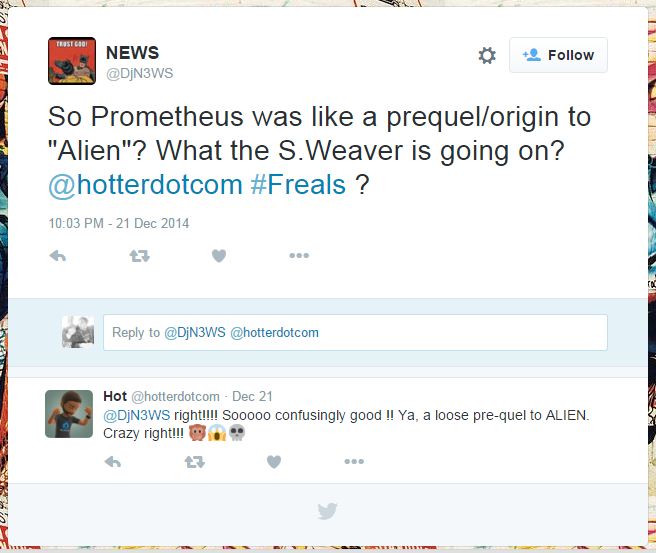The image size is (656, 553).
Task: Favorite the main tweet with heart icon
Action: point(219,256)
